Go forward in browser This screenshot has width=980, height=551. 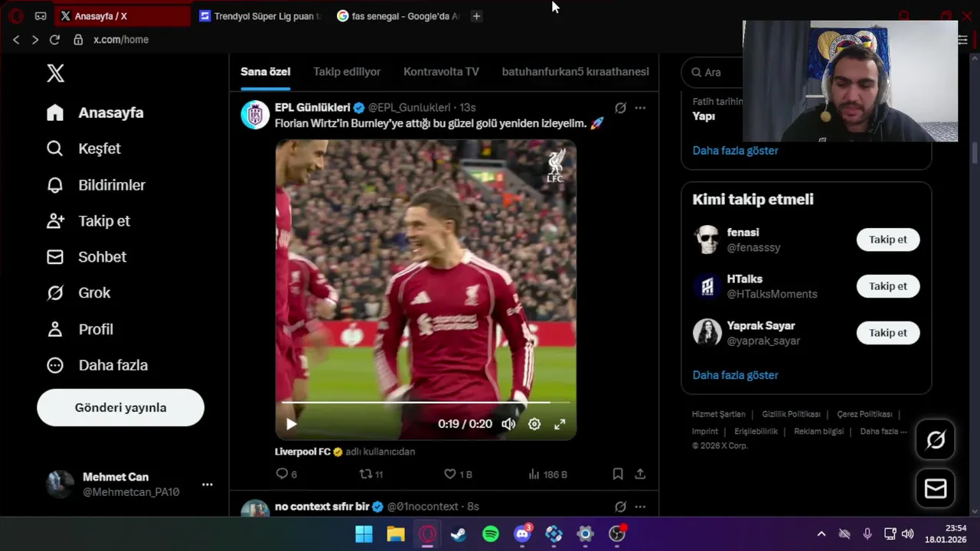(x=34, y=40)
